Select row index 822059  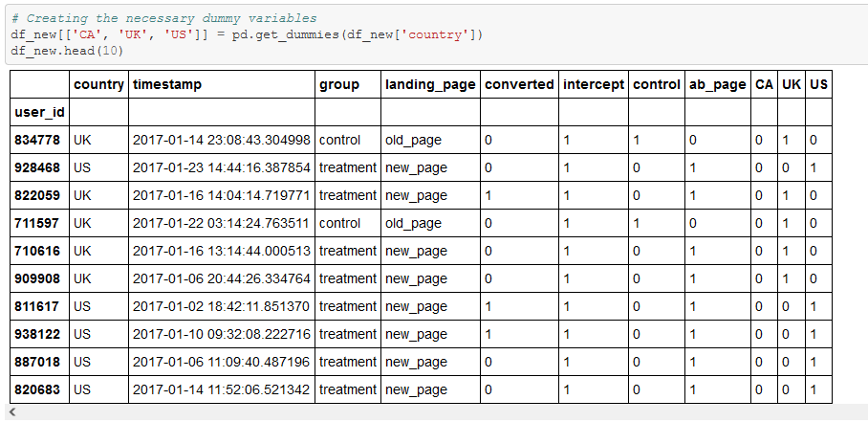coord(36,195)
